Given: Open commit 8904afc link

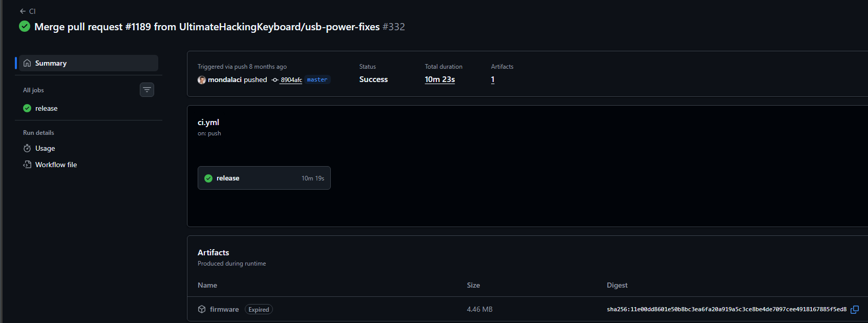Looking at the screenshot, I should [x=291, y=80].
